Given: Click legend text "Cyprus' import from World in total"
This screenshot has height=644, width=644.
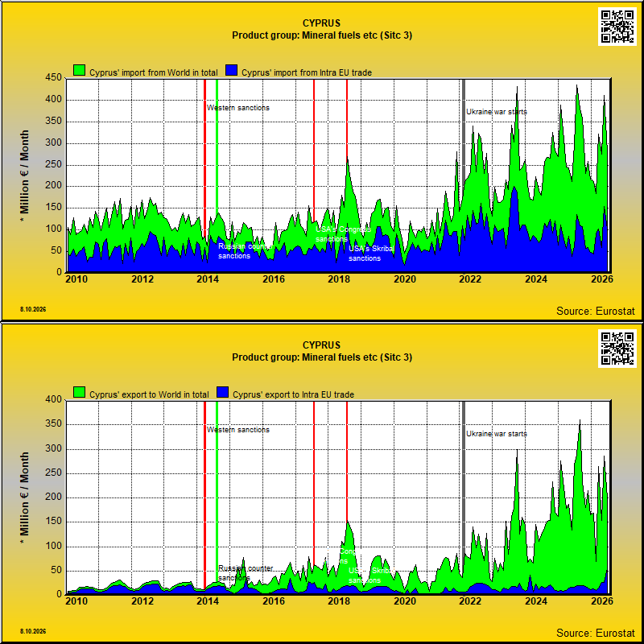Looking at the screenshot, I should coord(154,72).
